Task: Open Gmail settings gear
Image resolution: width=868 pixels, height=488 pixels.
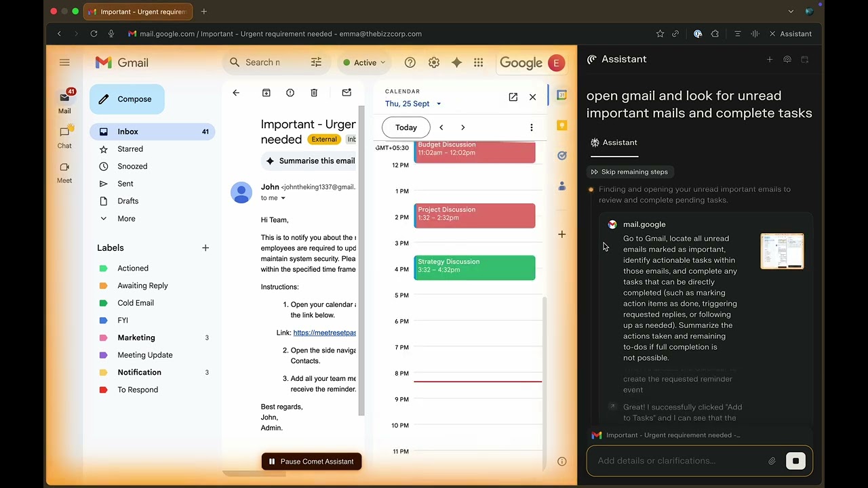Action: click(434, 62)
